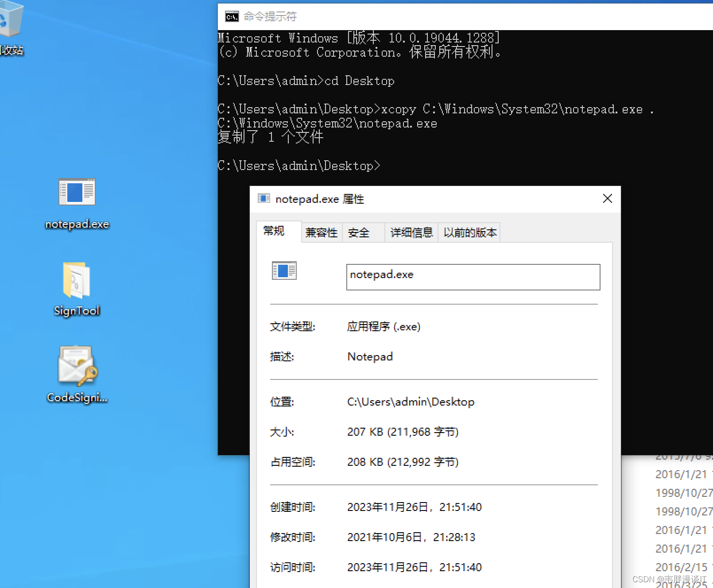Click the location C:\Users\admin\Desktop value
Screen dimensions: 713x588
coord(411,402)
